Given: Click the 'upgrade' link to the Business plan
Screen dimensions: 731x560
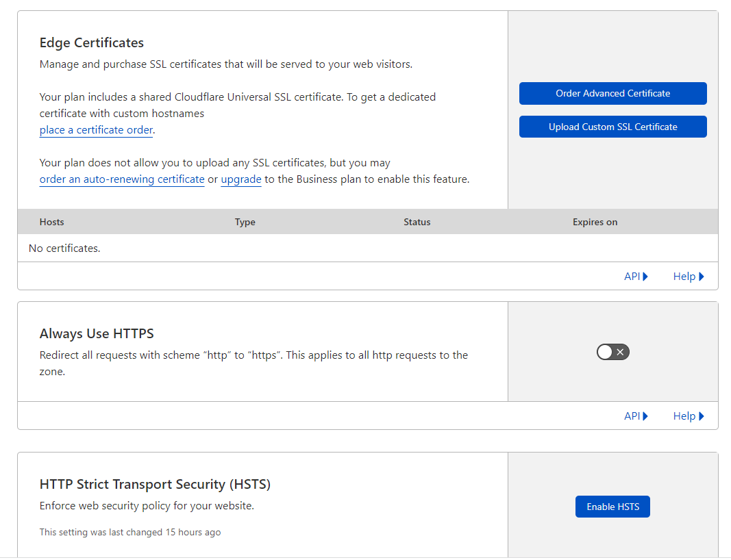Looking at the screenshot, I should [x=240, y=179].
